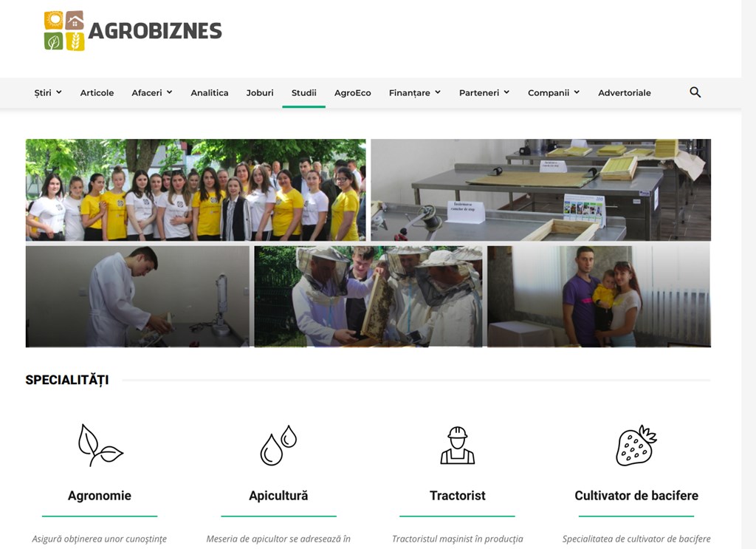Open the Analitica page
Screen dimensions: 756x549
(x=209, y=92)
